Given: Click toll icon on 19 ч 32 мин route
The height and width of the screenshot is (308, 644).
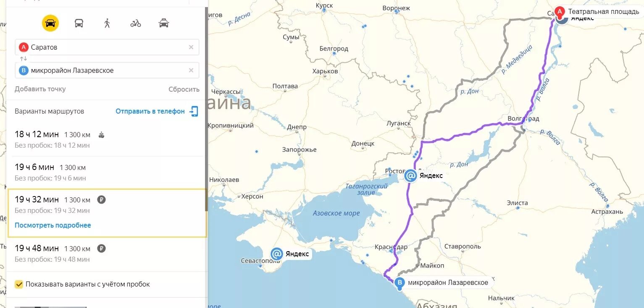Looking at the screenshot, I should click(x=101, y=200).
